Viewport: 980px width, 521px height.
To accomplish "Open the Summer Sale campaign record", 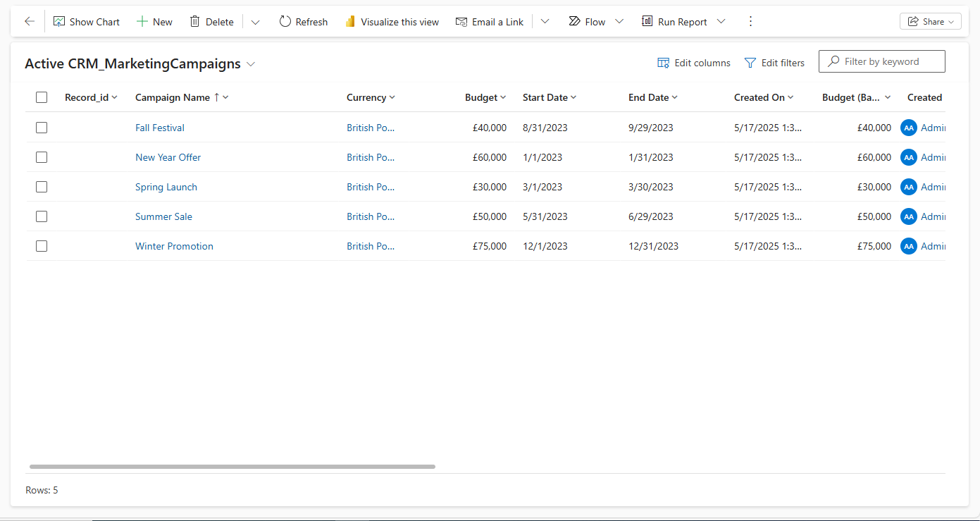I will click(x=163, y=216).
